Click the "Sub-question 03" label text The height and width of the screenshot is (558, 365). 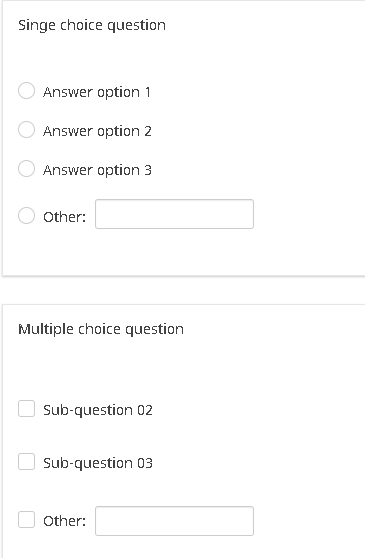[98, 463]
